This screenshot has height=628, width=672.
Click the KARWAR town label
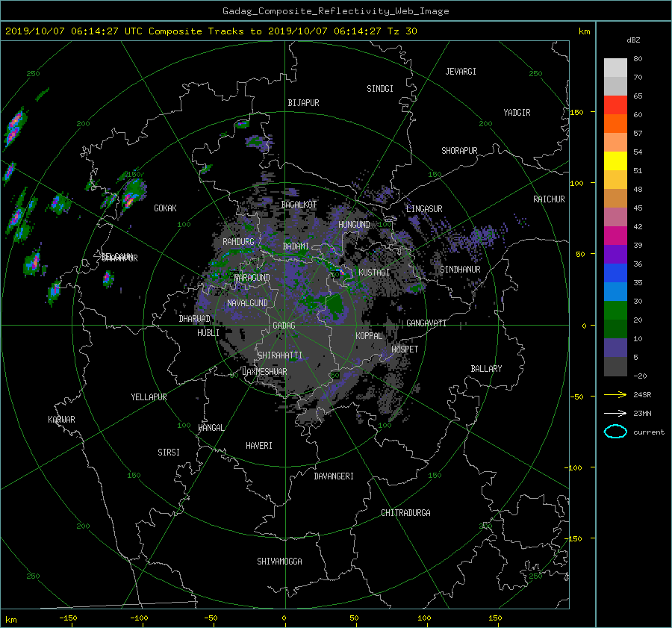coord(62,420)
